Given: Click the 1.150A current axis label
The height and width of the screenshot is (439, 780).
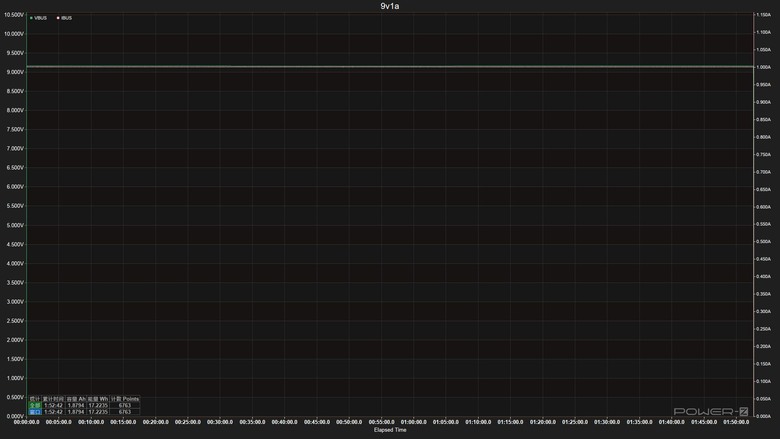Looking at the screenshot, I should pos(764,15).
